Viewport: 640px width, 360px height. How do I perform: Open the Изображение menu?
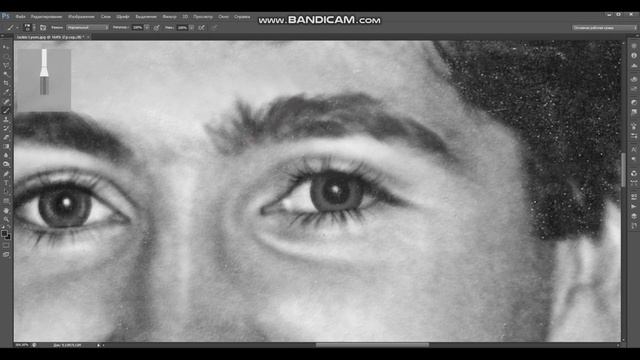81,17
